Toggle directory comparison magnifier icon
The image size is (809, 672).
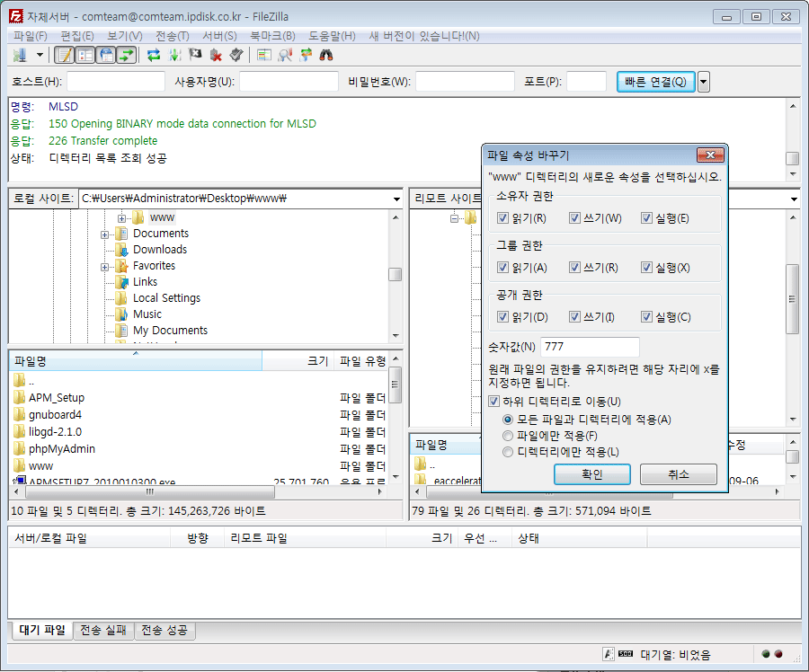(285, 55)
